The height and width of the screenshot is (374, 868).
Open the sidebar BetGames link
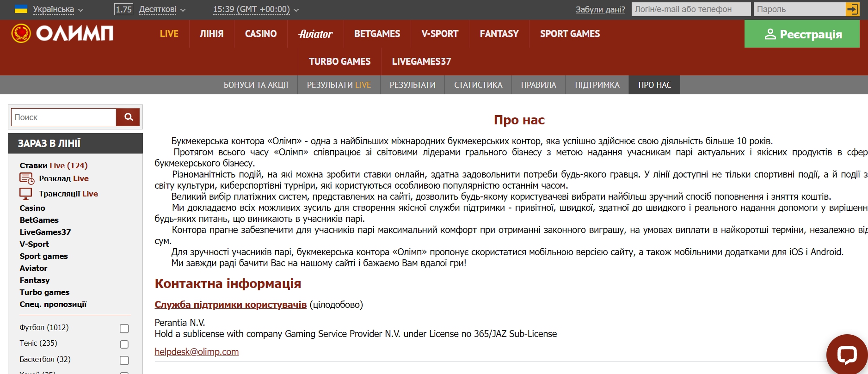[39, 220]
